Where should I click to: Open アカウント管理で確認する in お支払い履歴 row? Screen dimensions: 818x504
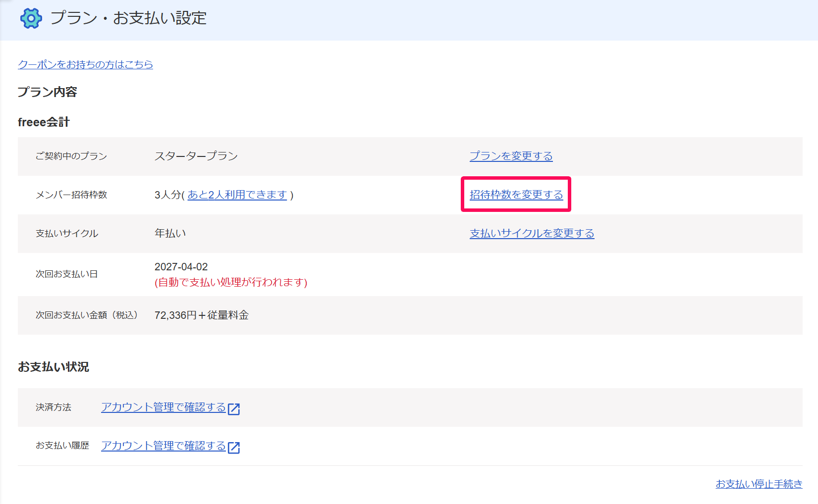(x=164, y=446)
